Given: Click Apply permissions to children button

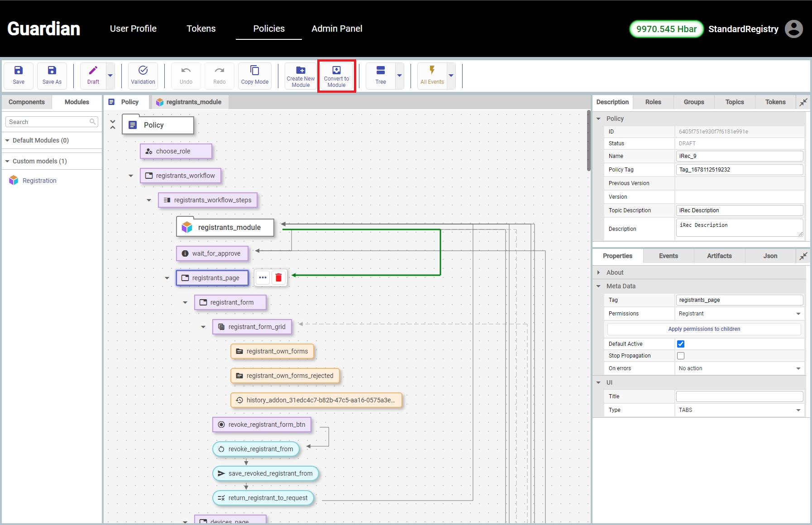Looking at the screenshot, I should point(704,329).
